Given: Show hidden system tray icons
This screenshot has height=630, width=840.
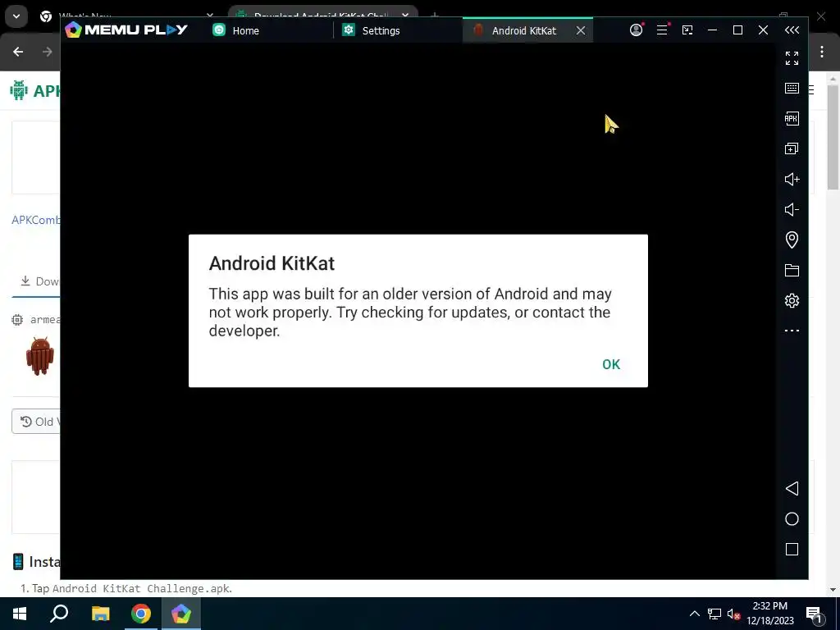Looking at the screenshot, I should (694, 614).
